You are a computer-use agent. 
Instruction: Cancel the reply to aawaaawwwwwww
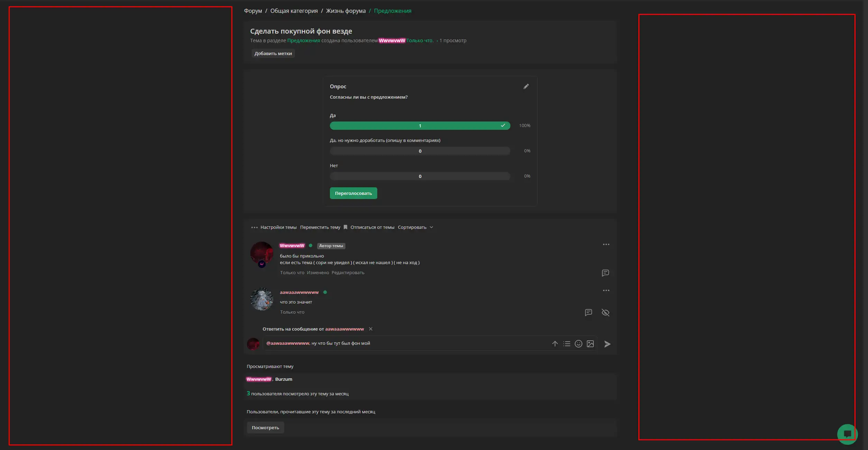pos(371,329)
